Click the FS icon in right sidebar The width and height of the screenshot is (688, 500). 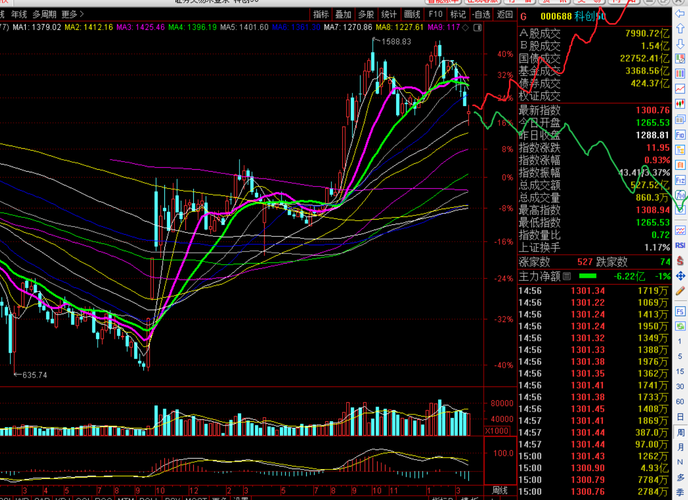coord(680,311)
